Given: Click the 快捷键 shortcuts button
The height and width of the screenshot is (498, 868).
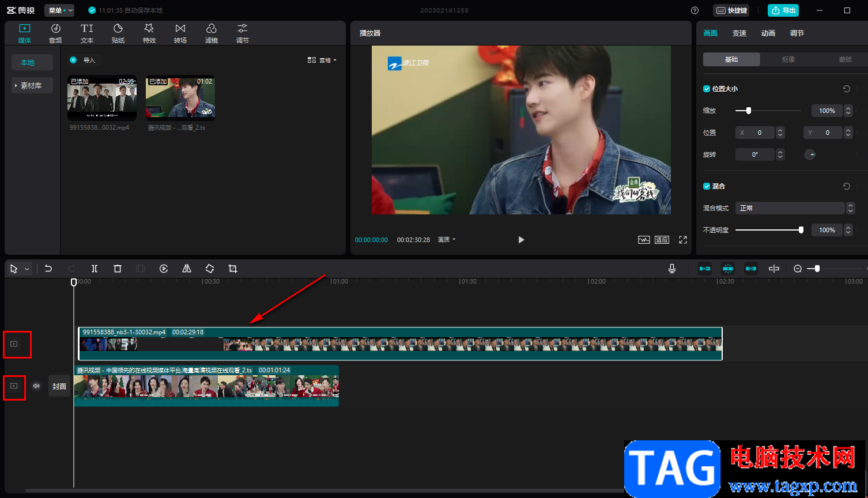Looking at the screenshot, I should pos(731,10).
